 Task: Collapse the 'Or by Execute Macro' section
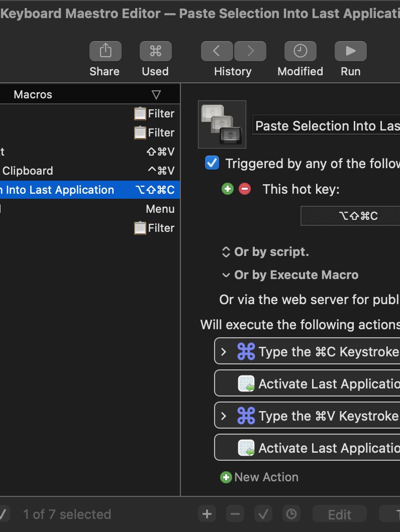point(226,275)
